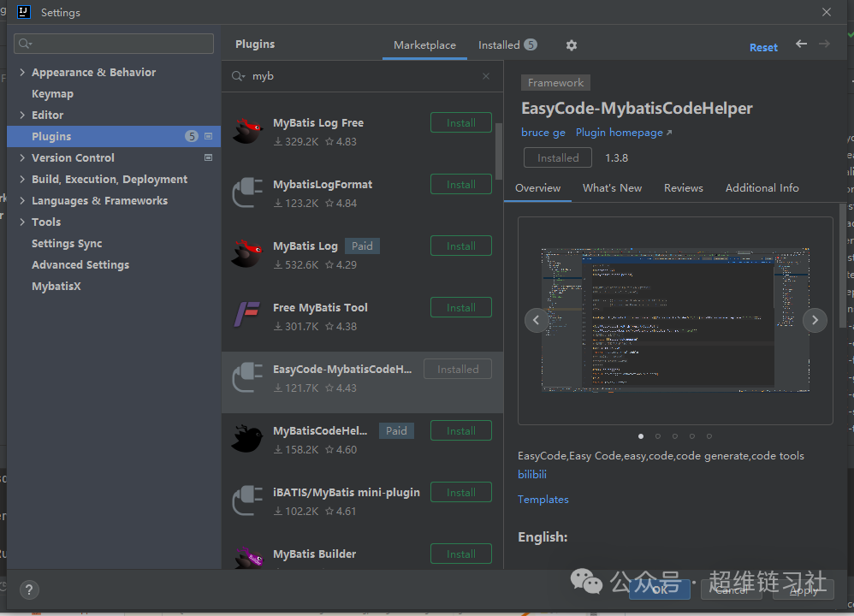The image size is (854, 616).
Task: Click the Installed count badge 5
Action: [x=530, y=44]
